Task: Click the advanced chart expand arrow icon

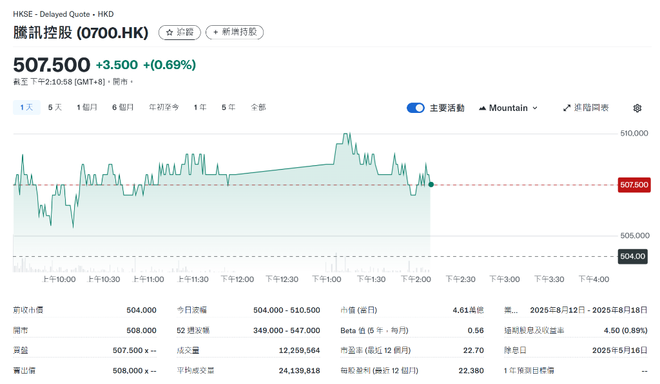Action: [567, 108]
